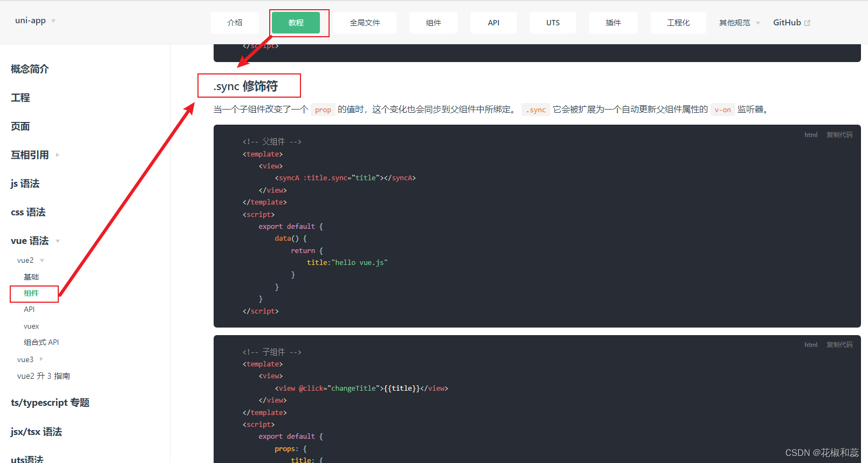Go to the 页面 sidebar section
The height and width of the screenshot is (463, 868).
tap(20, 126)
